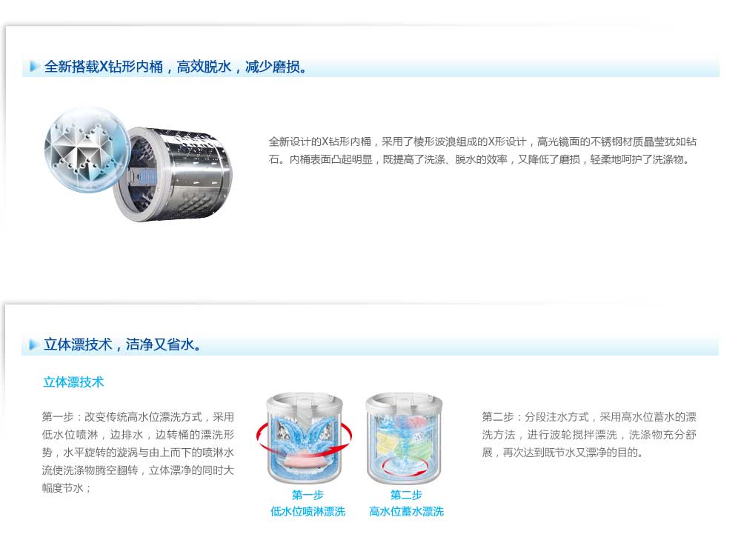741x560 pixels.
Task: Click the second-step water storage washer illustration
Action: pos(405,438)
